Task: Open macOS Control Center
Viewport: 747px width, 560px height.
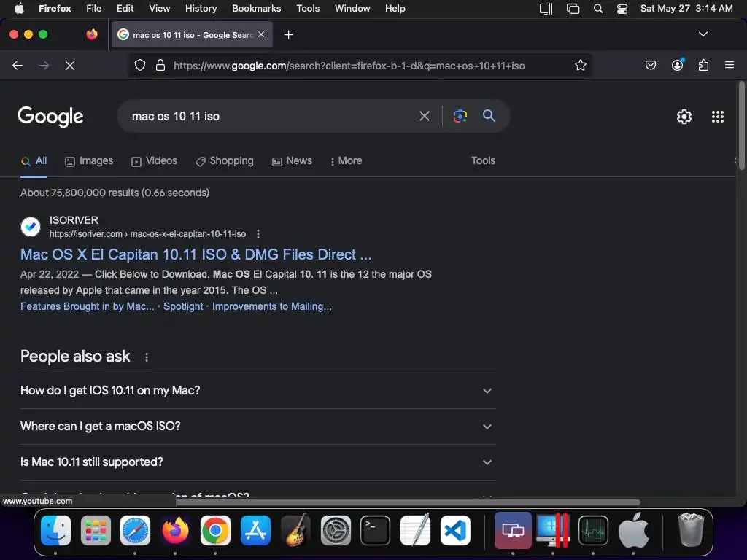Action: pyautogui.click(x=622, y=9)
